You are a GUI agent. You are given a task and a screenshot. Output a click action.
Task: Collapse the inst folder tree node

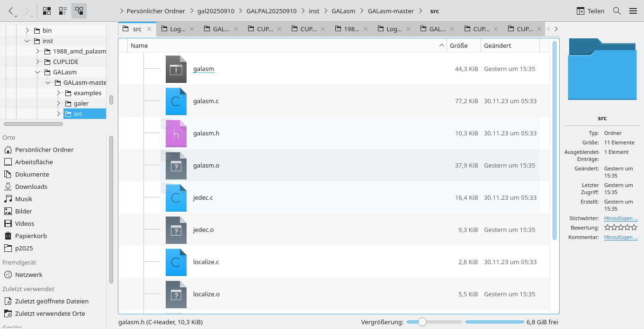tap(27, 41)
